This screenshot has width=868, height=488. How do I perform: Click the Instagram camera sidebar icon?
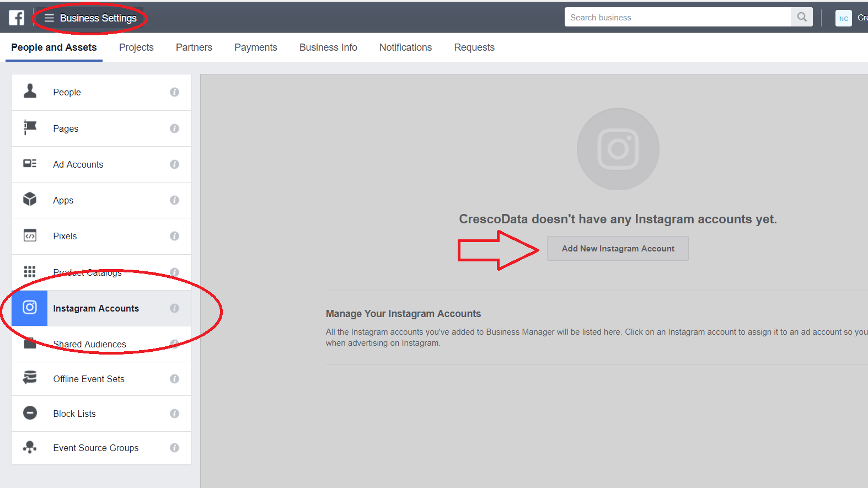tap(30, 307)
